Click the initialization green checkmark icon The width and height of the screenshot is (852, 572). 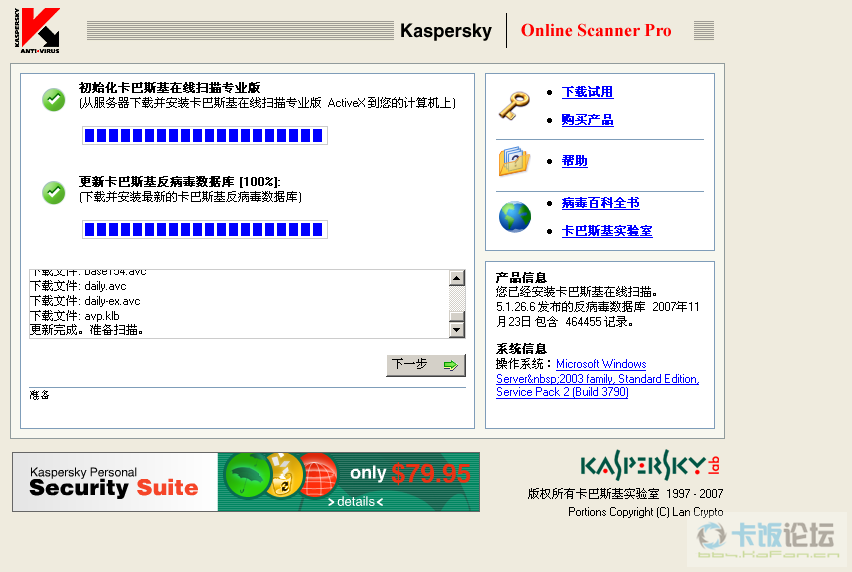(53, 99)
